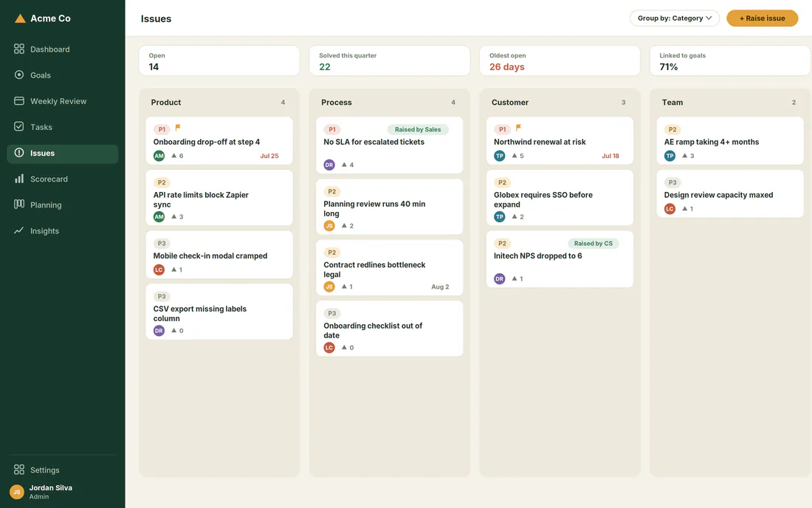The height and width of the screenshot is (508, 812).
Task: Navigate to Tasks in the sidebar
Action: 62,127
